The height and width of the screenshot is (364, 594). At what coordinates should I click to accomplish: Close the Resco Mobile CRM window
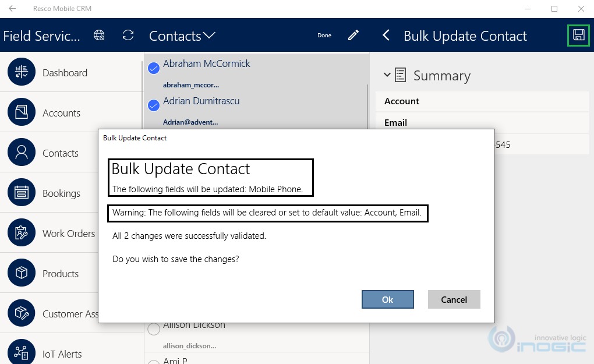pyautogui.click(x=581, y=8)
